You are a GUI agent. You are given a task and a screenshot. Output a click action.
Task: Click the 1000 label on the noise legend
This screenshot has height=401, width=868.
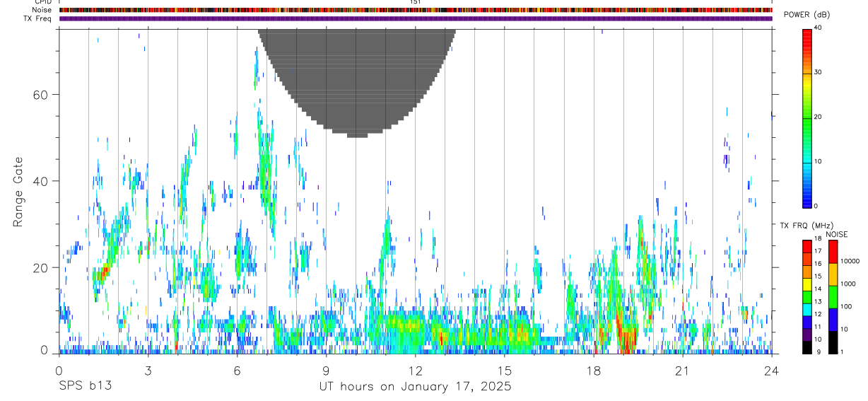848,284
